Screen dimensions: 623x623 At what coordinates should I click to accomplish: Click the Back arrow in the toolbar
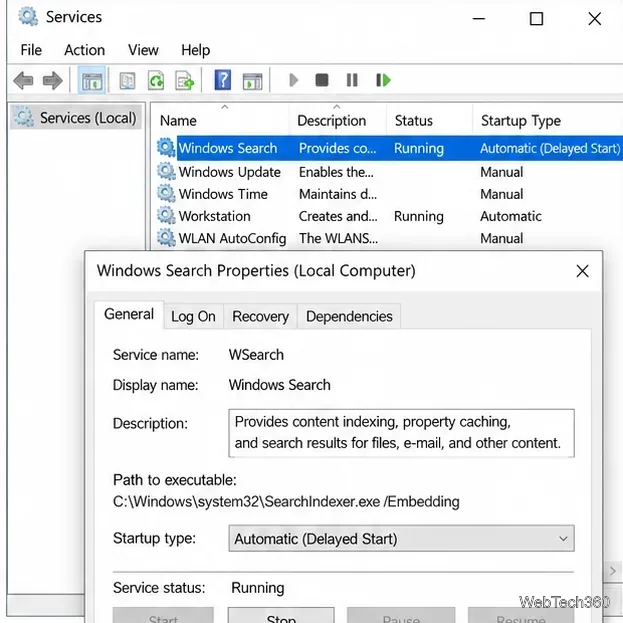[x=23, y=81]
